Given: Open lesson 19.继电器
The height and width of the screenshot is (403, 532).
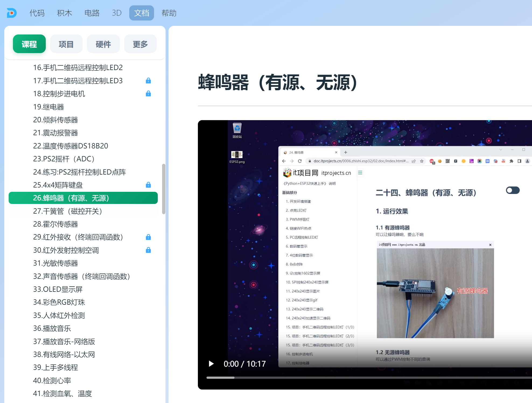Looking at the screenshot, I should [x=83, y=107].
